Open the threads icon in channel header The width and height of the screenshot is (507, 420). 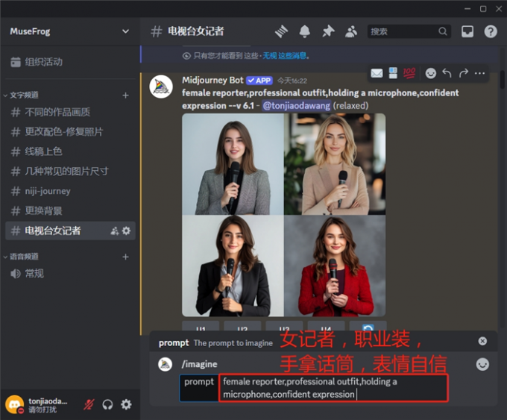click(x=281, y=31)
